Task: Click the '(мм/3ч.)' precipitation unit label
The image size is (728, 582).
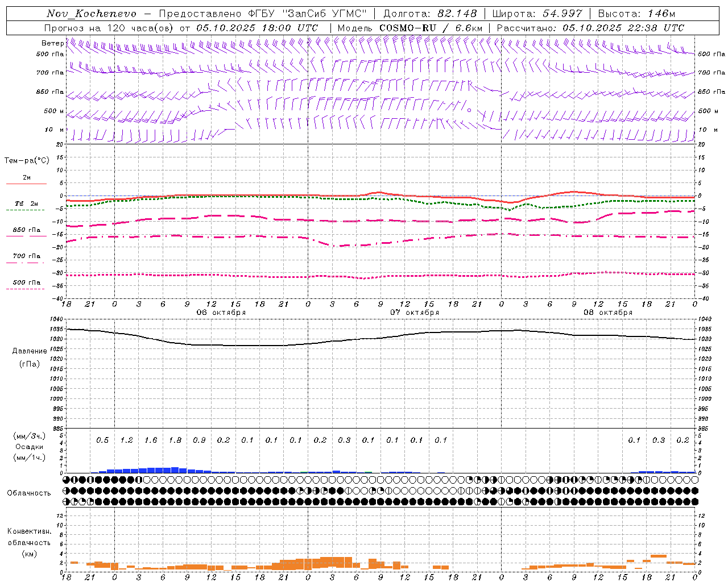Action: 30,436
